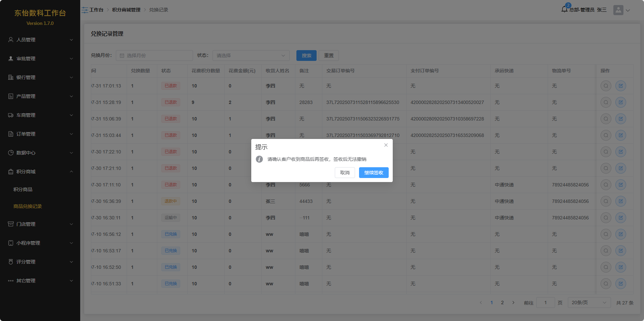Click the sidebar collapse icon beside 工作台
Image resolution: width=644 pixels, height=321 pixels.
(x=85, y=10)
